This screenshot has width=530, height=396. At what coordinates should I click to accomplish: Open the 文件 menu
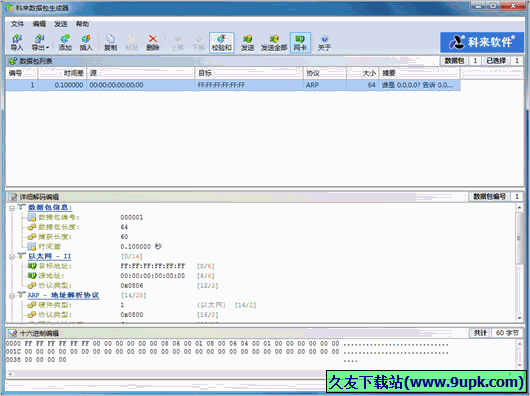[17, 24]
